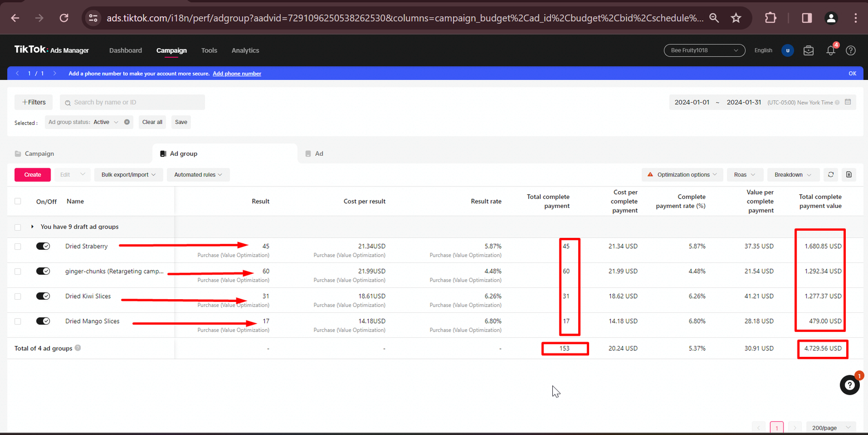The height and width of the screenshot is (435, 868).
Task: Open the 200/page rows dropdown
Action: (831, 427)
